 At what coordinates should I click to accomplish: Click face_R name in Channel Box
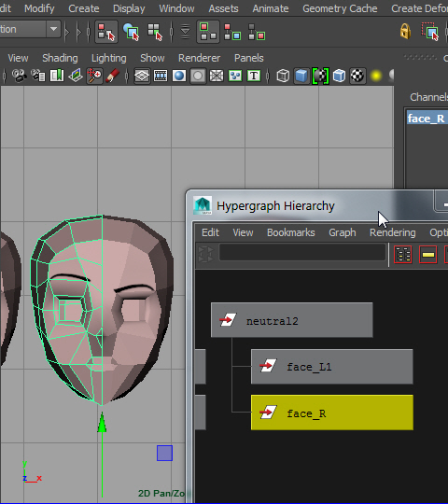tap(426, 119)
